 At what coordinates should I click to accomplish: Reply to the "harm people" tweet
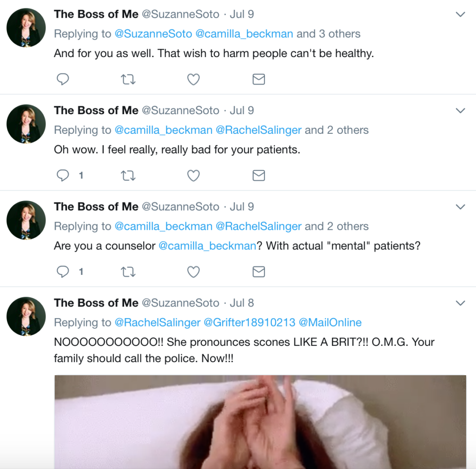[x=63, y=79]
